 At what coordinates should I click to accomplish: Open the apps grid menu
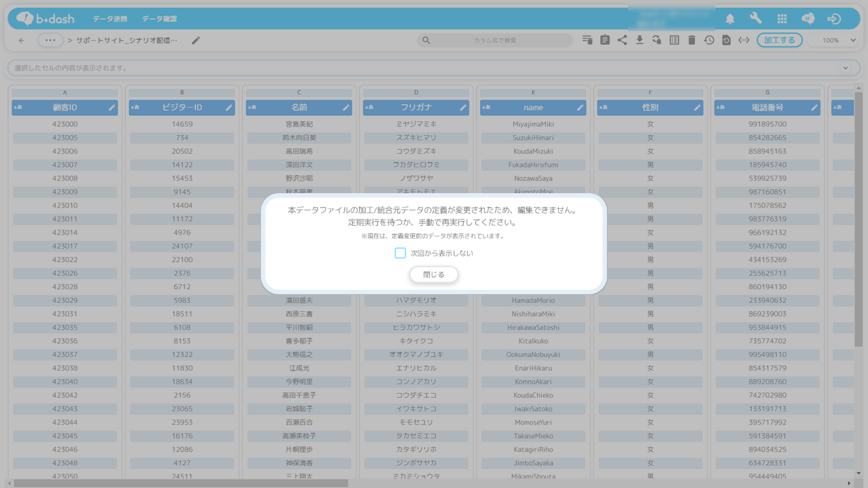coord(782,19)
